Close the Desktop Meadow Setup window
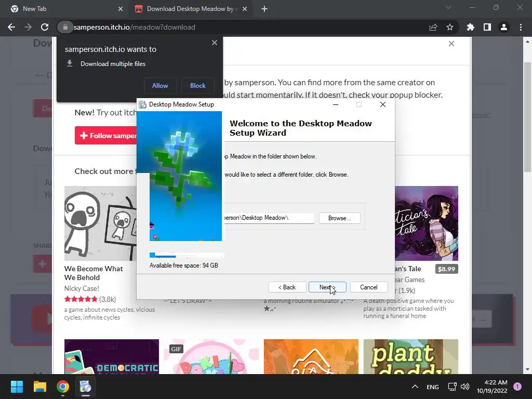Screen dimensions: 532x399 [383, 104]
